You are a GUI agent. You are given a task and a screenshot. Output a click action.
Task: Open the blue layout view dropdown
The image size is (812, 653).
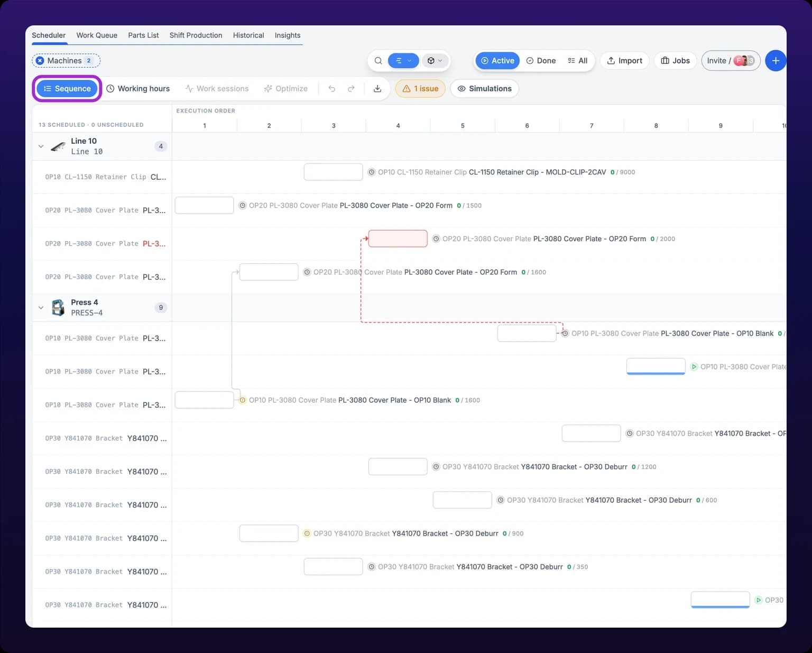coord(403,61)
